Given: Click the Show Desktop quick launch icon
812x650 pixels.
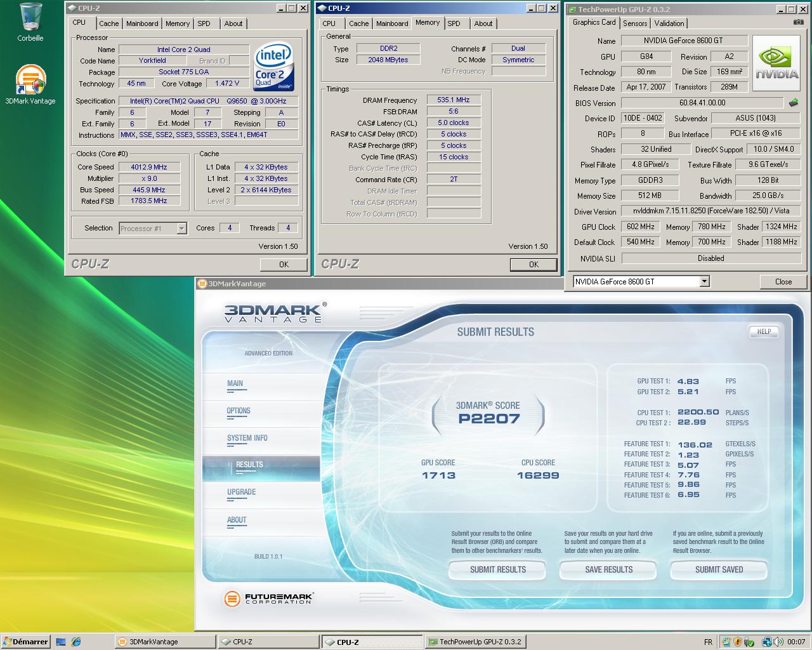Looking at the screenshot, I should (62, 642).
